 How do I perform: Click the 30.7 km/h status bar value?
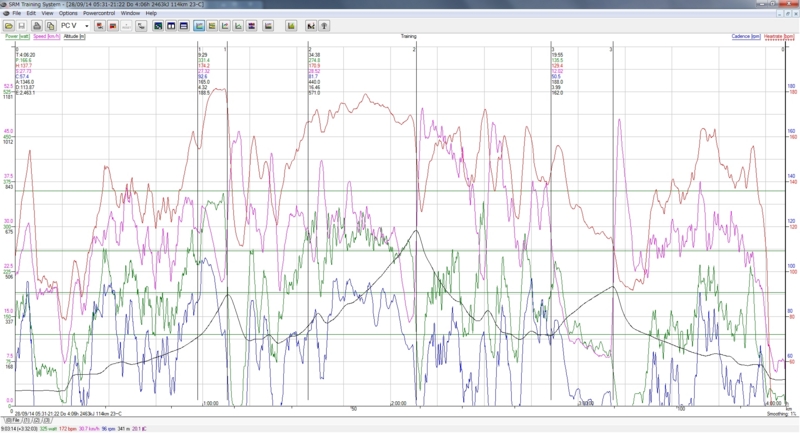coord(89,429)
